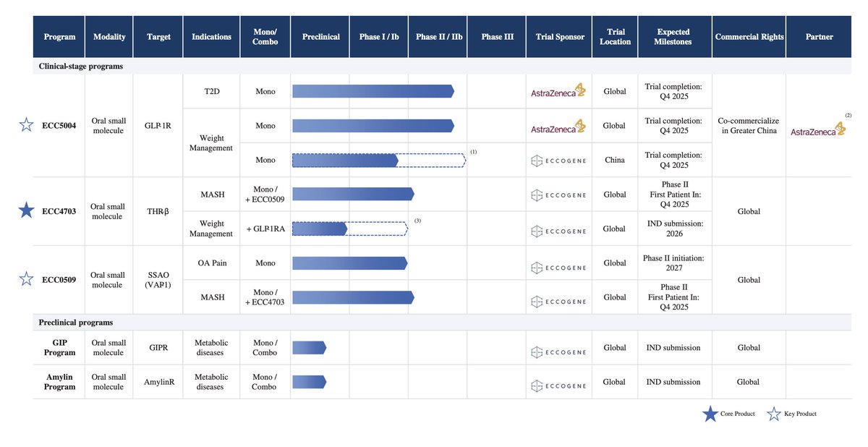Viewport: 868px width, 447px height.
Task: Click the GIP Program preclinical progress bar
Action: pos(310,348)
